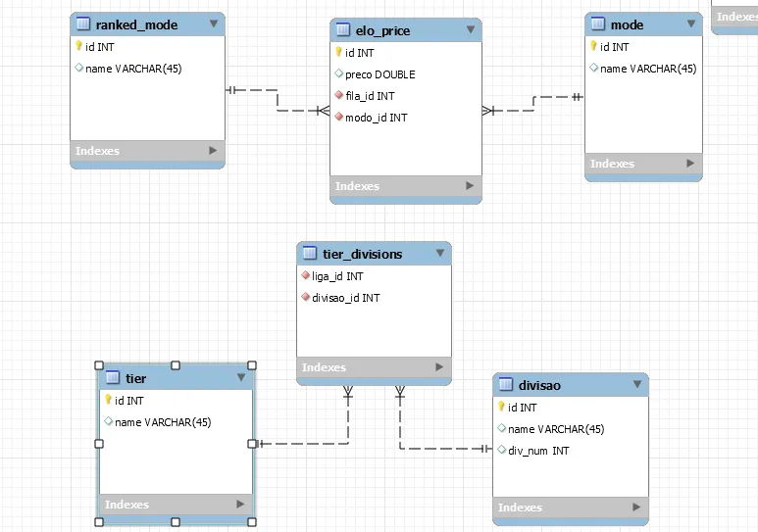Select the name VARCHAR(45) column in mode
Screen dimensions: 758x532
[x=647, y=69]
